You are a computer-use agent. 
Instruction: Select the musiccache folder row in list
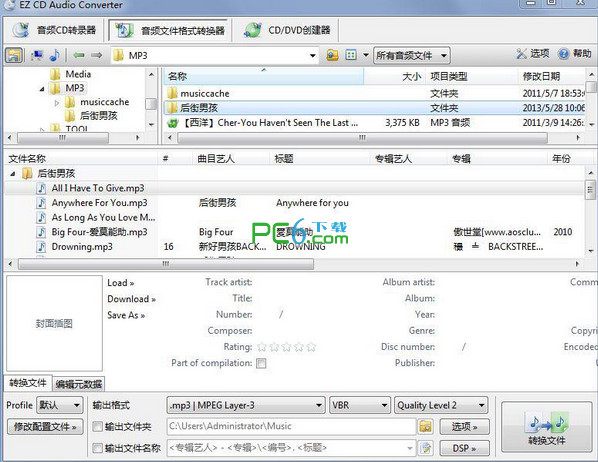pyautogui.click(x=375, y=93)
